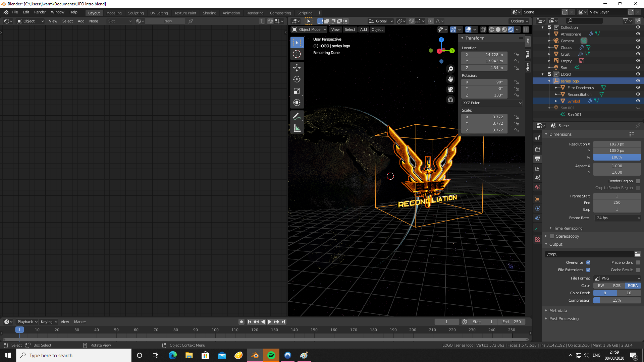644x362 pixels.
Task: Activate the Transform tool
Action: [297, 103]
